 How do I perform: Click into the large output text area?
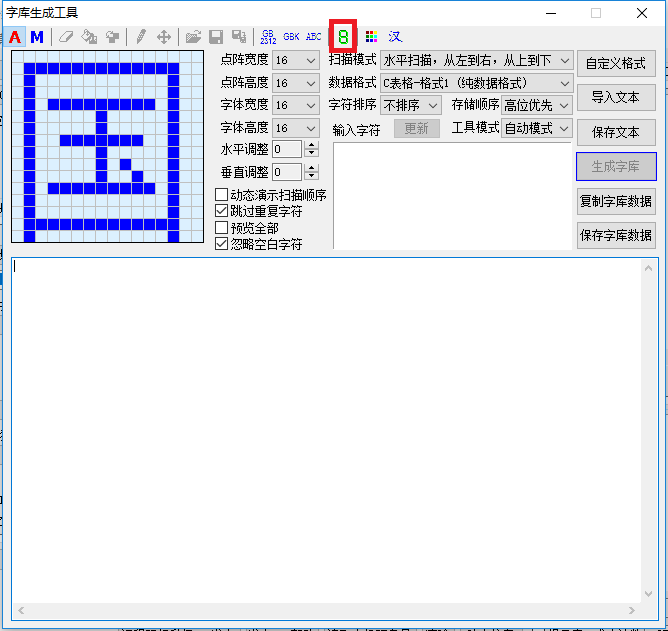click(x=326, y=430)
